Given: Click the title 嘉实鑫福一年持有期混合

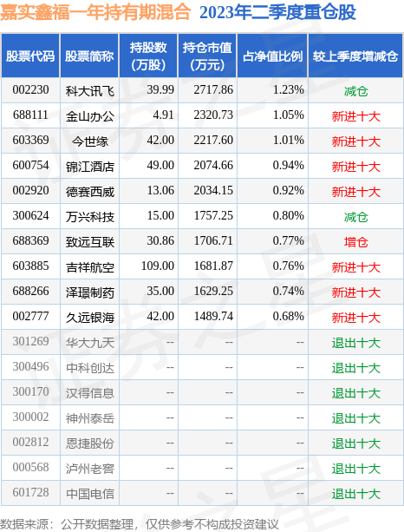Looking at the screenshot, I should click(x=95, y=12).
